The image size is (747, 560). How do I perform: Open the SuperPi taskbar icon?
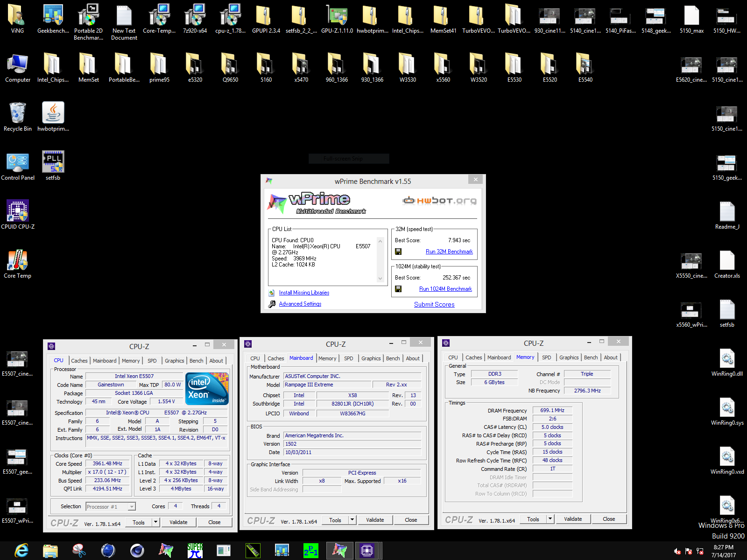pyautogui.click(x=195, y=551)
